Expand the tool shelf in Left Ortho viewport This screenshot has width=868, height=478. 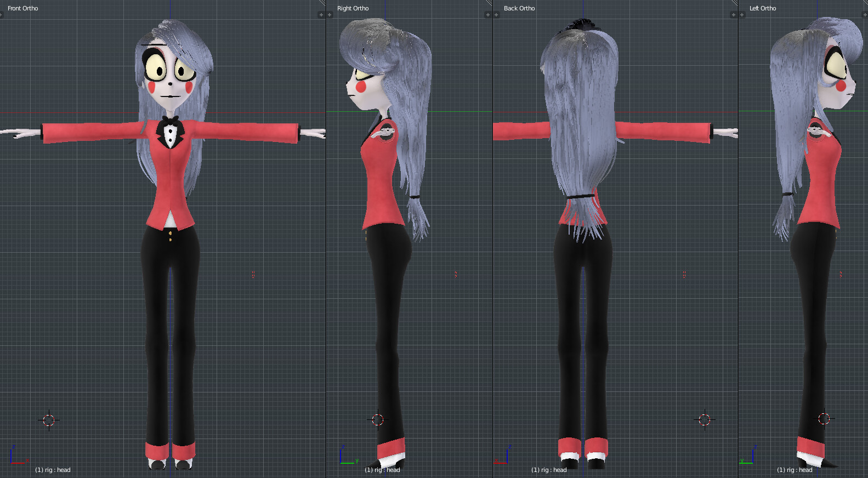pos(742,15)
